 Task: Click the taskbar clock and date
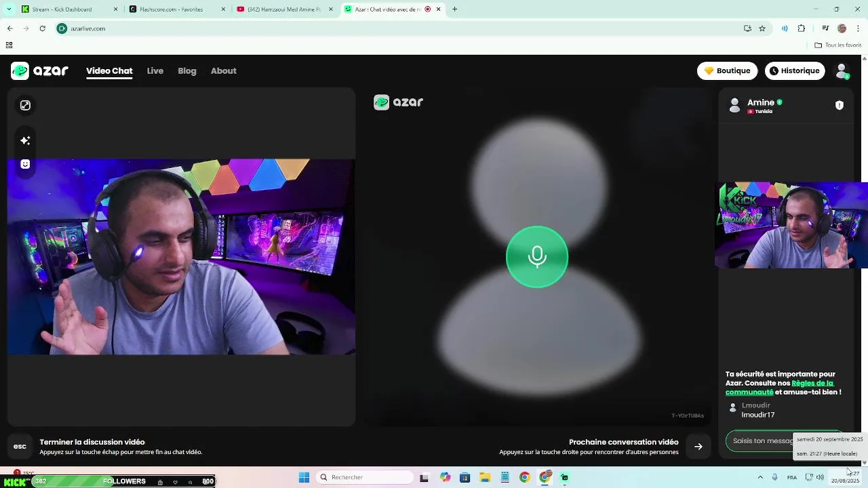[846, 477]
